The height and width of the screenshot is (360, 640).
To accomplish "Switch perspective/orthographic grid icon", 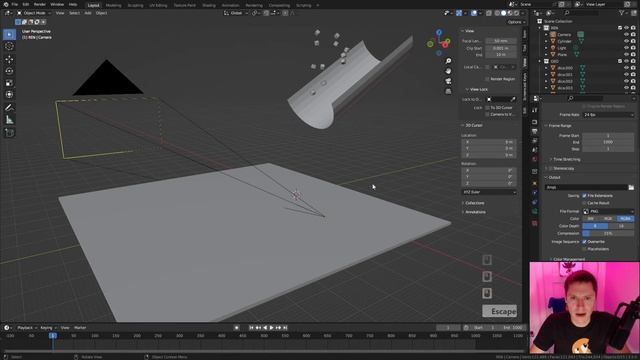I will (448, 91).
